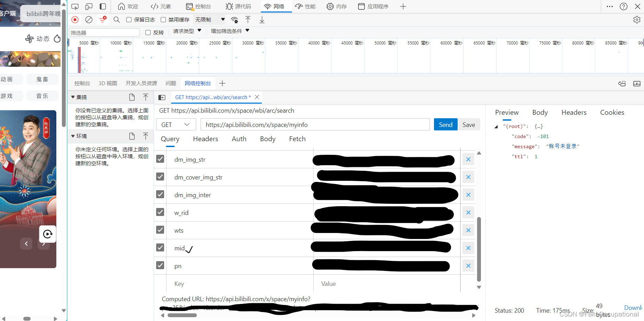Open DevTools help question mark

pos(623,6)
